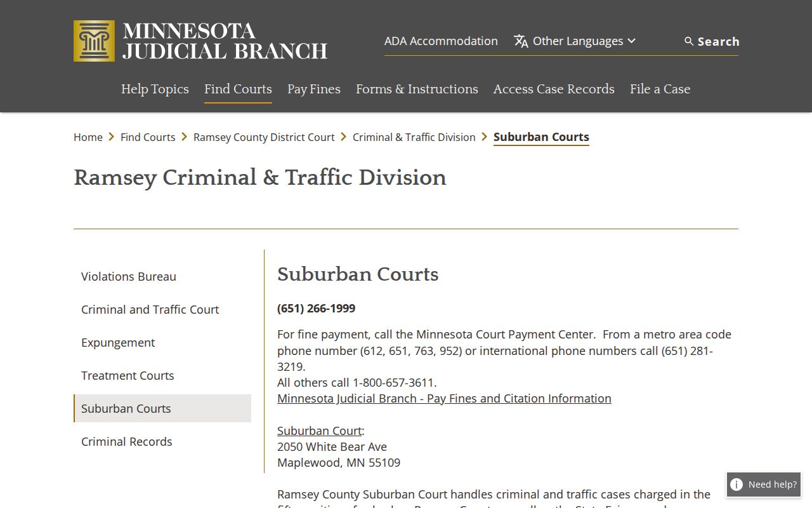The width and height of the screenshot is (812, 508).
Task: Click the Need help? button
Action: click(x=764, y=485)
